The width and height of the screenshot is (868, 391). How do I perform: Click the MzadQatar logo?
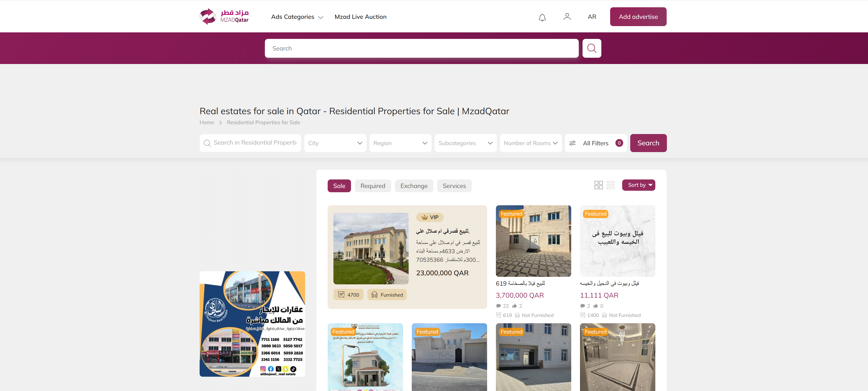[x=224, y=17]
